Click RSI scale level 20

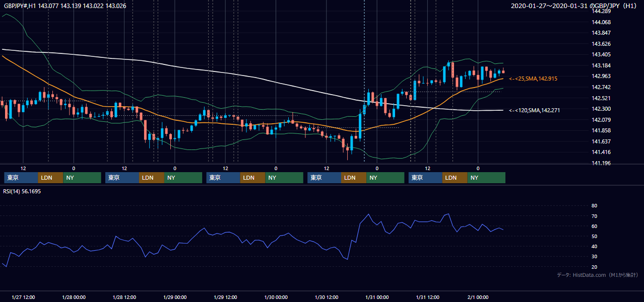594,267
